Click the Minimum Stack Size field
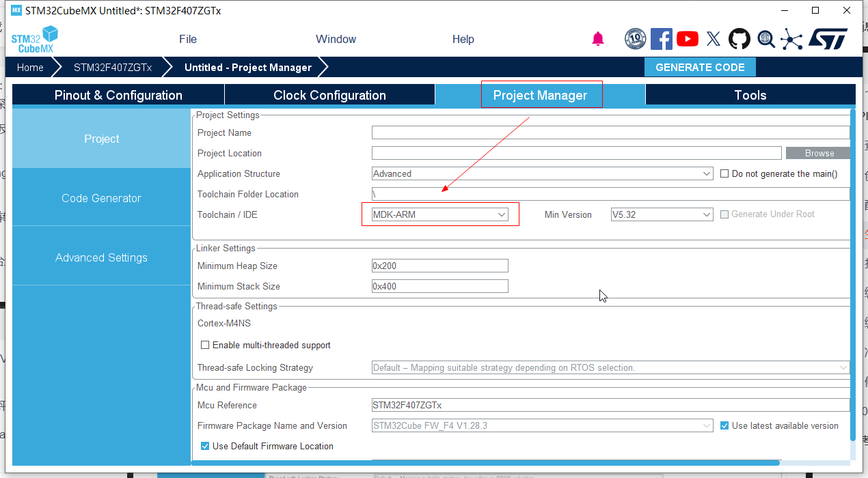 (440, 286)
